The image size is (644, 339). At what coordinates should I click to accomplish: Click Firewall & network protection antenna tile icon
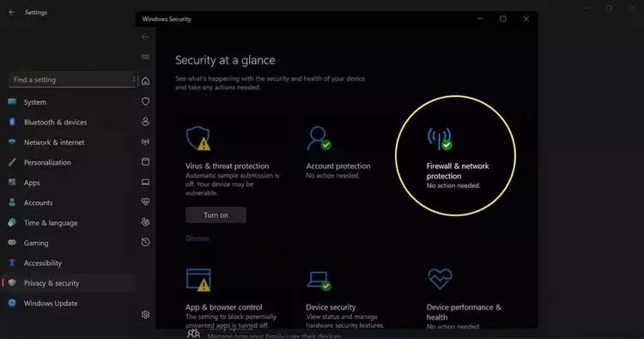click(440, 138)
